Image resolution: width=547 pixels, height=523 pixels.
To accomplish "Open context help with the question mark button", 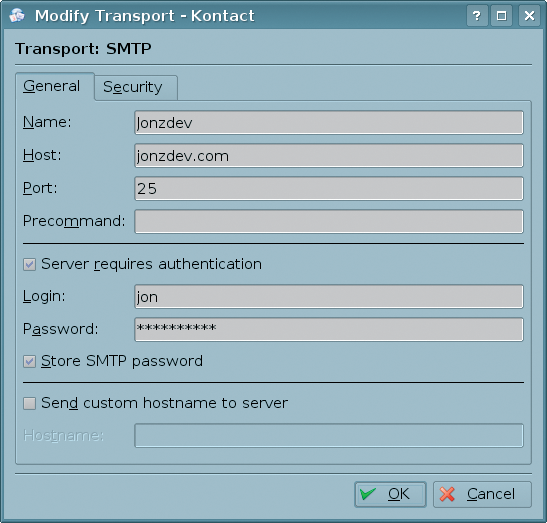I will point(477,16).
